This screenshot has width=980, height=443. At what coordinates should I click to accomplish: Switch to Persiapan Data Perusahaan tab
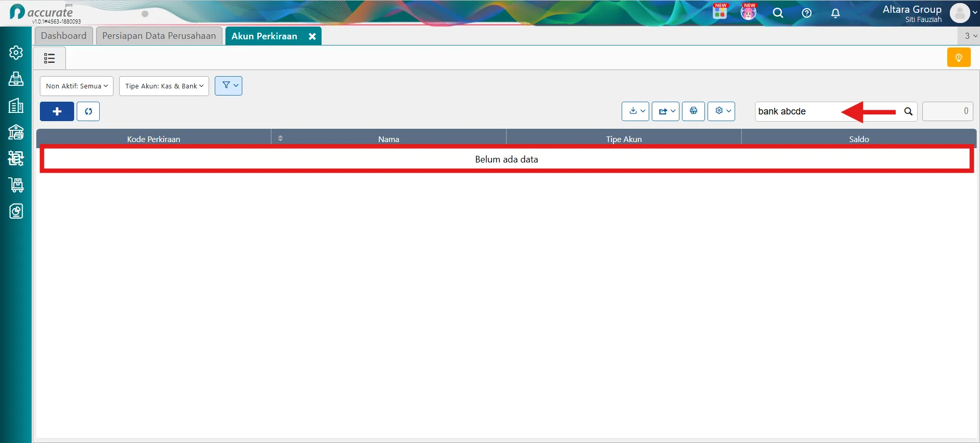pyautogui.click(x=159, y=36)
